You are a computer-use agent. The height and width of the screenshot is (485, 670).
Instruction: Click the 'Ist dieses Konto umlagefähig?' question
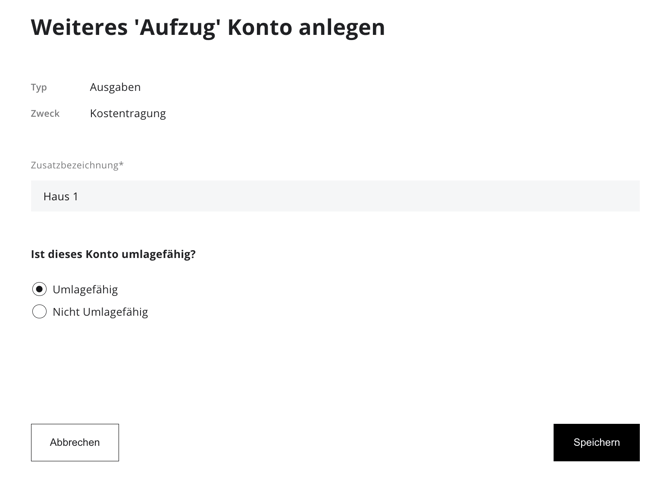[x=113, y=254]
